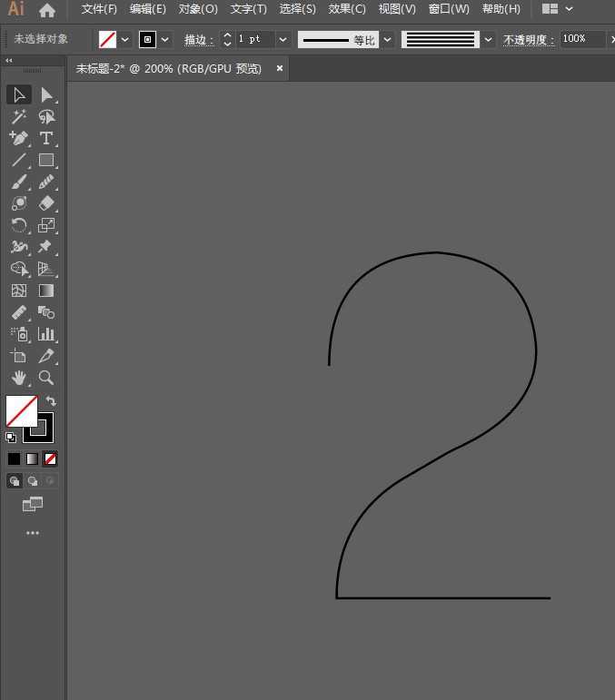Pick the Rectangle tool
The image size is (615, 700).
45,160
